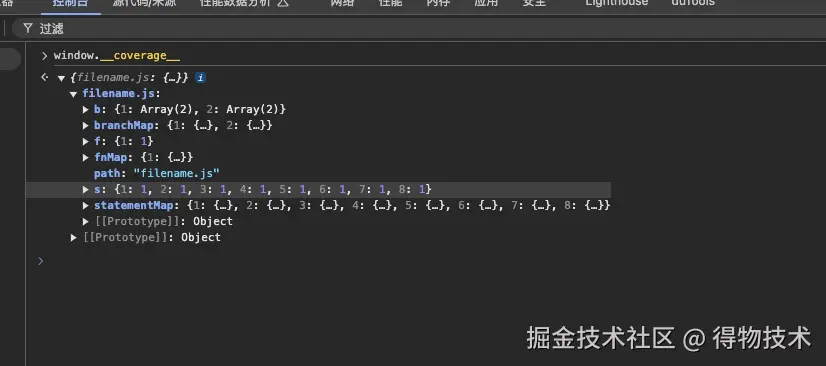Expand the b property arrow
Viewport: 826px width, 366px height.
(x=86, y=110)
